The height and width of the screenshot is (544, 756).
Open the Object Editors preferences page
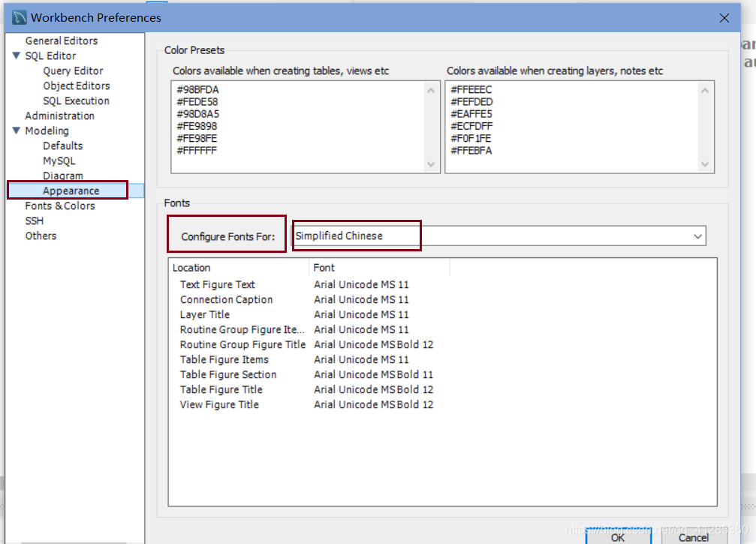coord(76,86)
